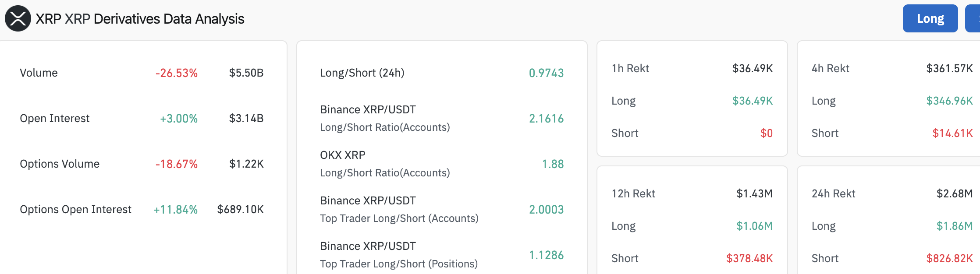Open Binance Top Trader Long/Short (Positions) row
Viewport: 980px width, 274px height.
(x=399, y=255)
